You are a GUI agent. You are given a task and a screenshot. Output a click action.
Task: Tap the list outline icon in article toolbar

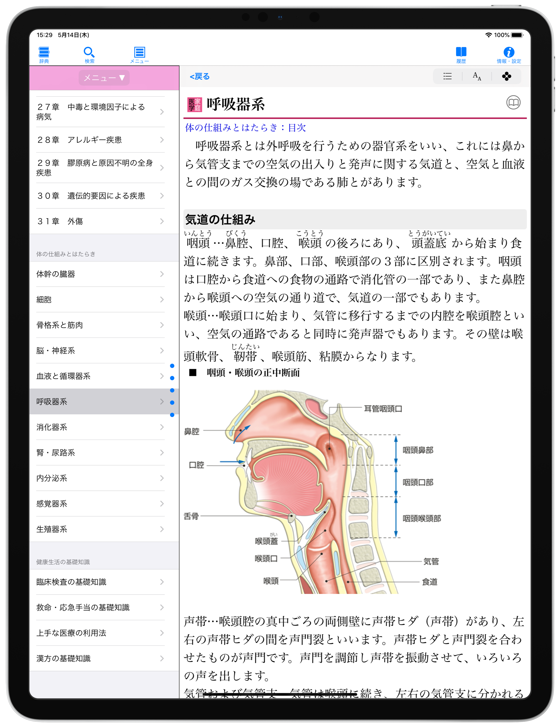point(447,76)
